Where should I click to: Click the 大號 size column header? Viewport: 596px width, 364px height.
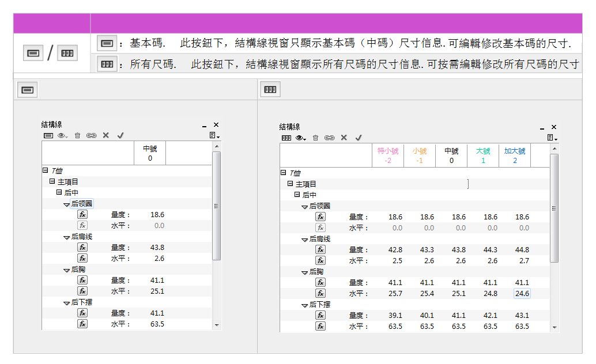pos(483,156)
